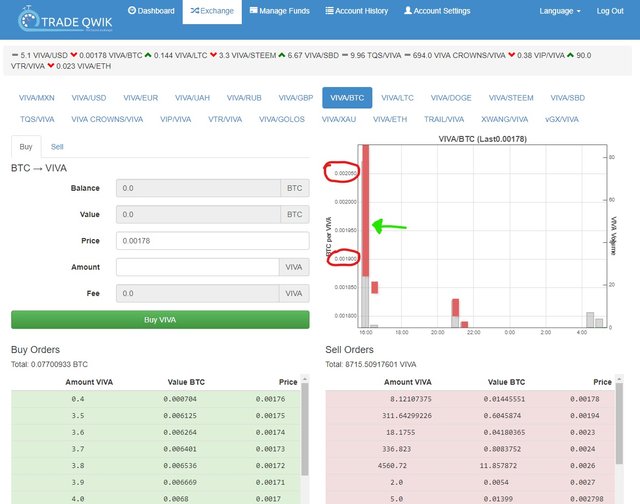Select the VIVA/STEEM market
This screenshot has width=640, height=504.
coord(511,98)
